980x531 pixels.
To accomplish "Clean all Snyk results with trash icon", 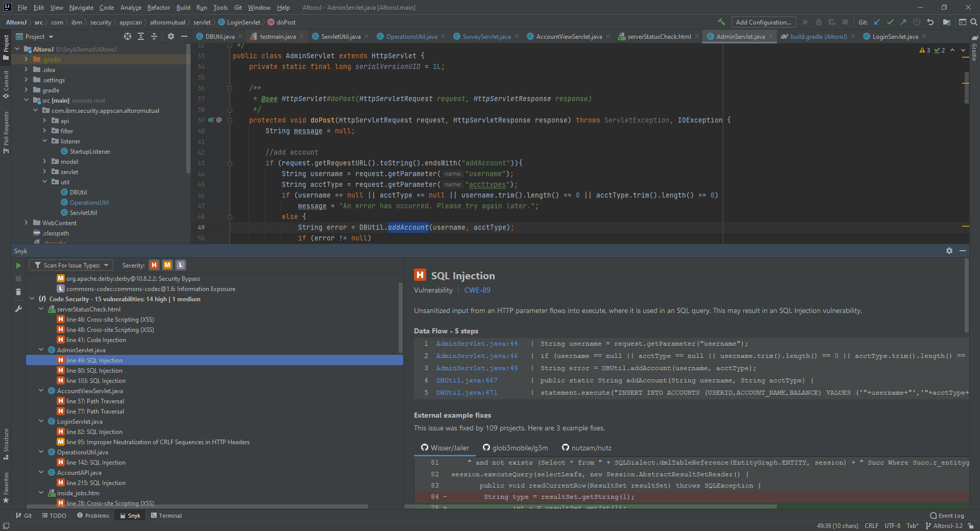I will pos(18,292).
